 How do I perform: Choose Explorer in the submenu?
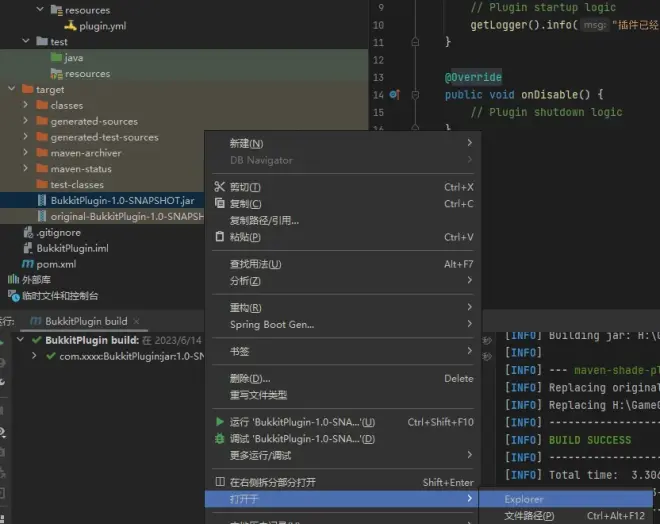566,499
